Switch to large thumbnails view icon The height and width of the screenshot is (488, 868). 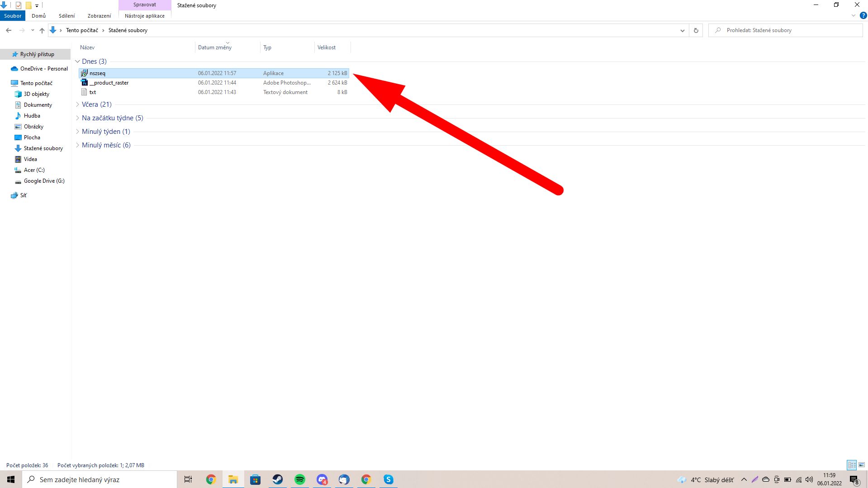(862, 465)
